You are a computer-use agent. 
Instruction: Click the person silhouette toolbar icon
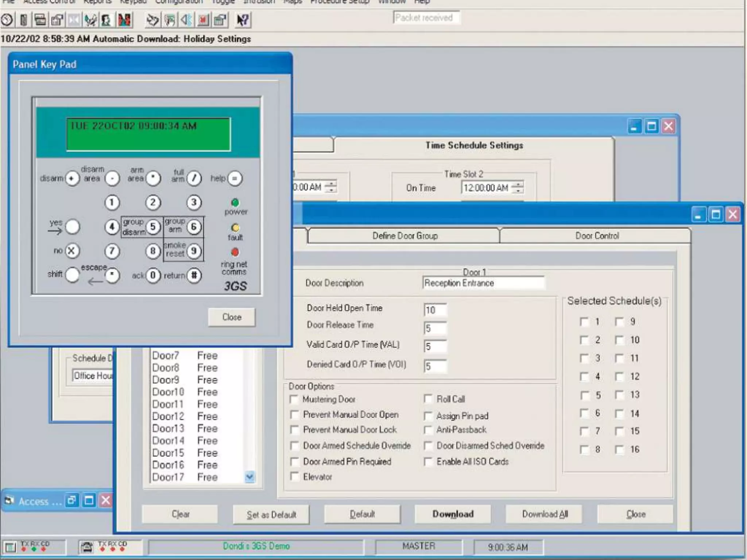click(x=106, y=20)
